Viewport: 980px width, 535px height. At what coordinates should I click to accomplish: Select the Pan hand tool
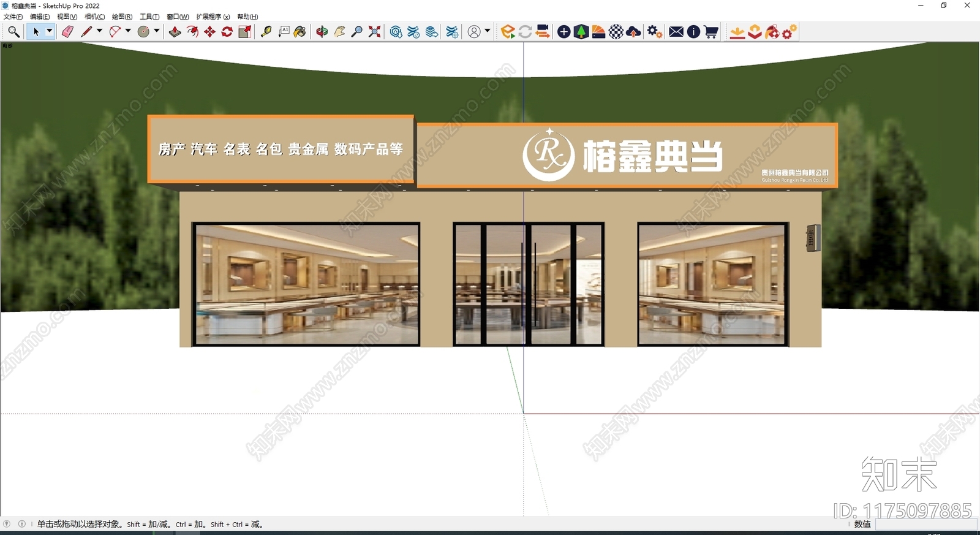tap(339, 32)
